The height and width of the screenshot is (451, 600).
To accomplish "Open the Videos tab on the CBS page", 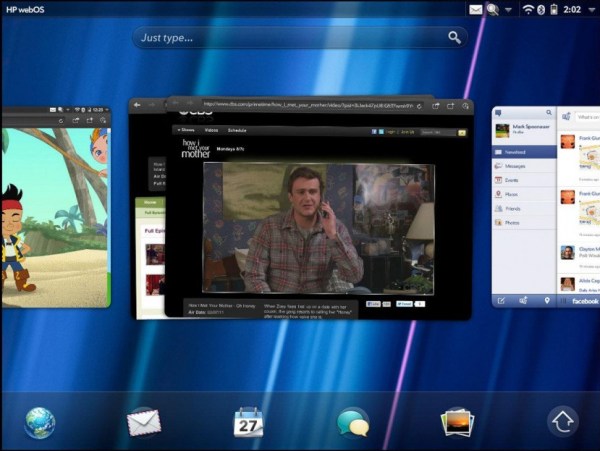I will (211, 130).
